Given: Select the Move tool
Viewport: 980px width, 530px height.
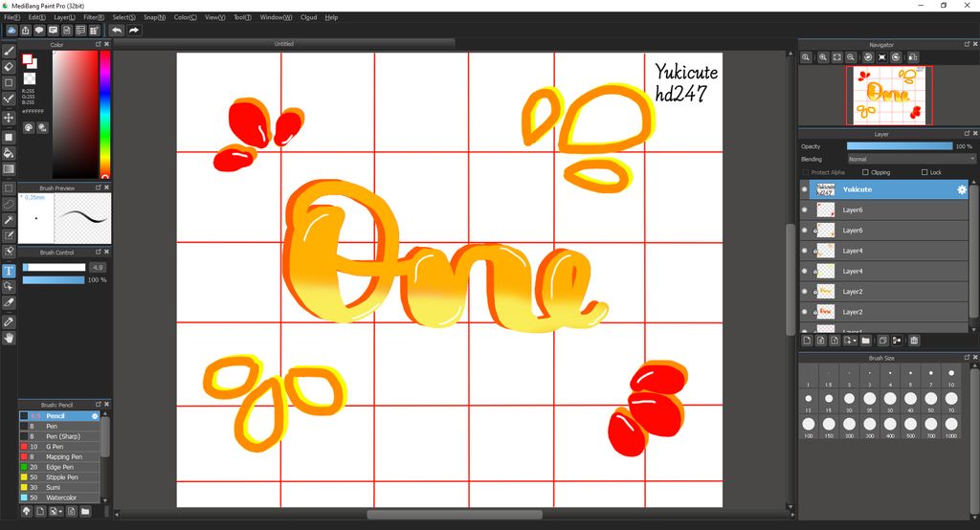Looking at the screenshot, I should [9, 118].
